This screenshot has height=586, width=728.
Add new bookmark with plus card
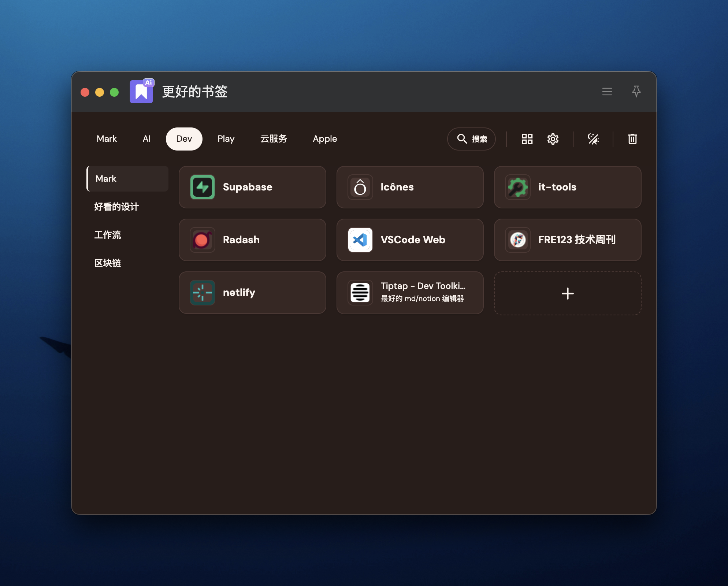(x=567, y=293)
